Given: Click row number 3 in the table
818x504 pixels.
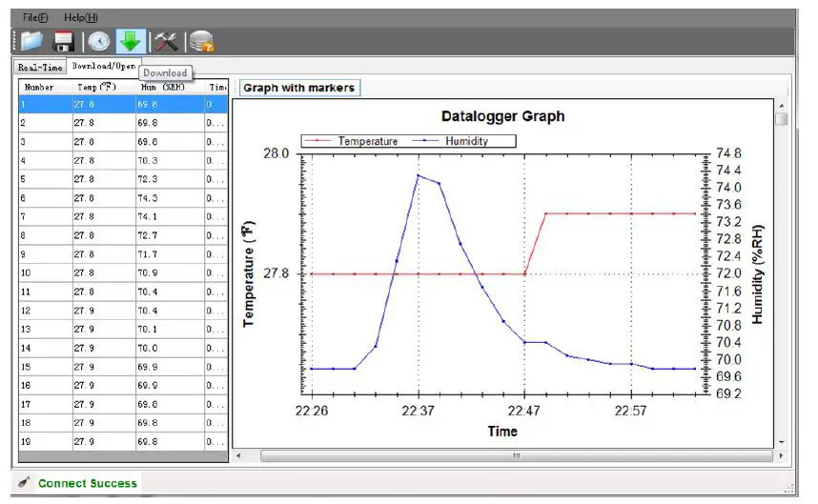Looking at the screenshot, I should tap(123, 142).
